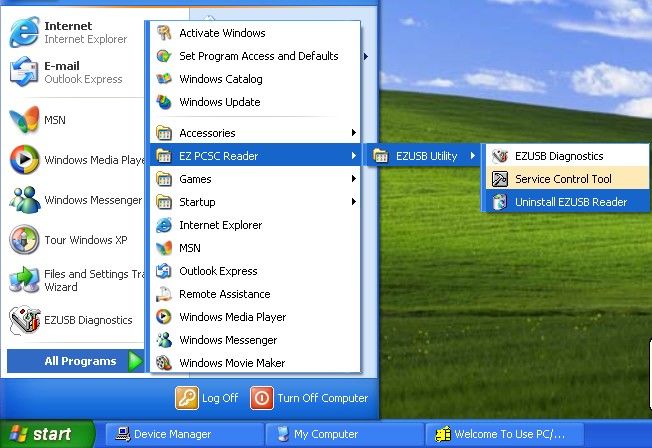
Task: Click Internet Explorer icon in All Programs list
Action: pyautogui.click(x=164, y=225)
